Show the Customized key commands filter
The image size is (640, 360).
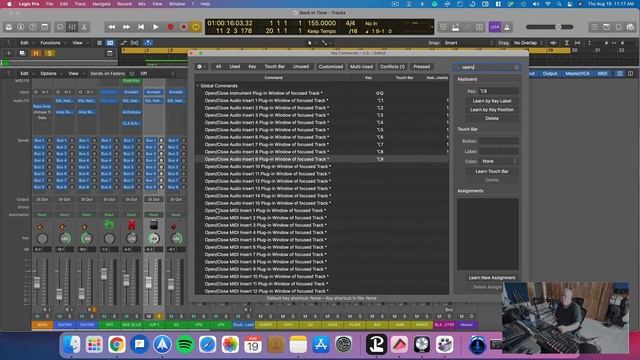tap(331, 67)
